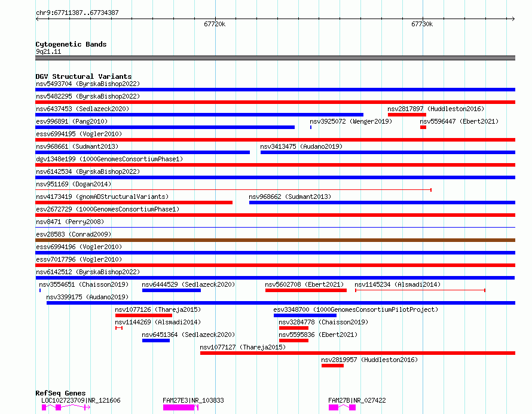Open nsv8471 (Perry2008) label
This screenshot has width=532, height=414.
(69, 222)
